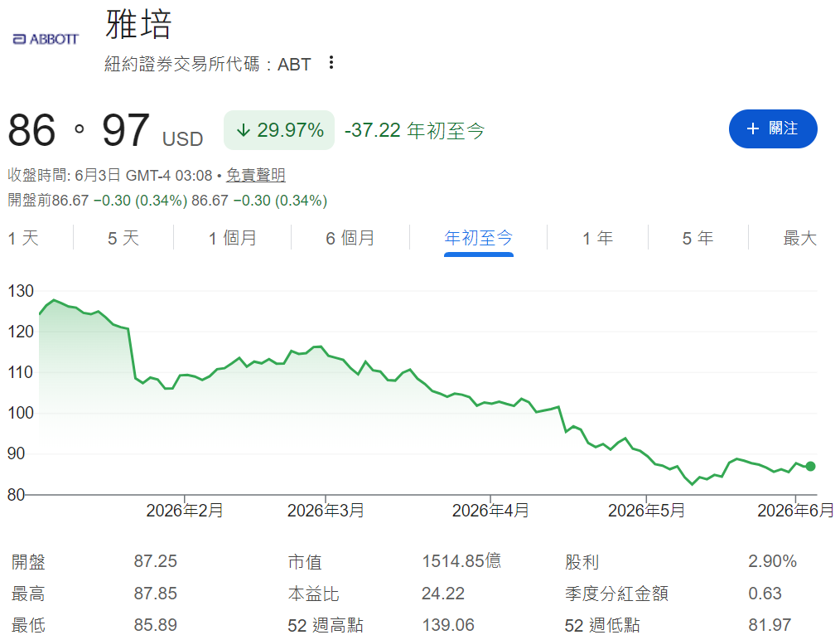The image size is (840, 635).
Task: Click the 關注 follow button
Action: coord(773,128)
